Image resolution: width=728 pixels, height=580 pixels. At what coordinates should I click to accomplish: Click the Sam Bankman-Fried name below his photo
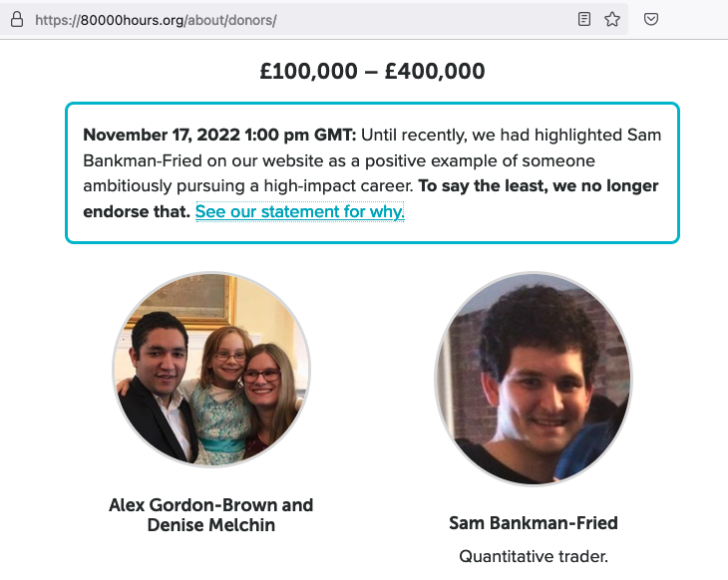[534, 523]
